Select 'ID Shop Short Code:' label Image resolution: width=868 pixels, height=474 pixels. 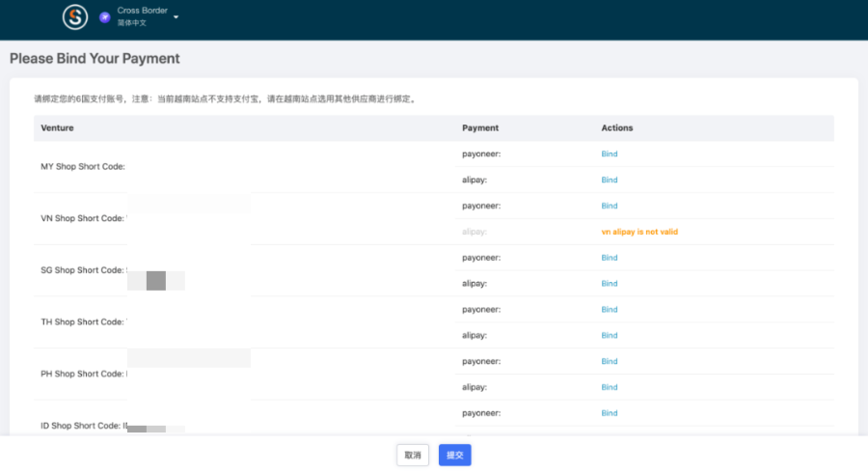pyautogui.click(x=81, y=426)
